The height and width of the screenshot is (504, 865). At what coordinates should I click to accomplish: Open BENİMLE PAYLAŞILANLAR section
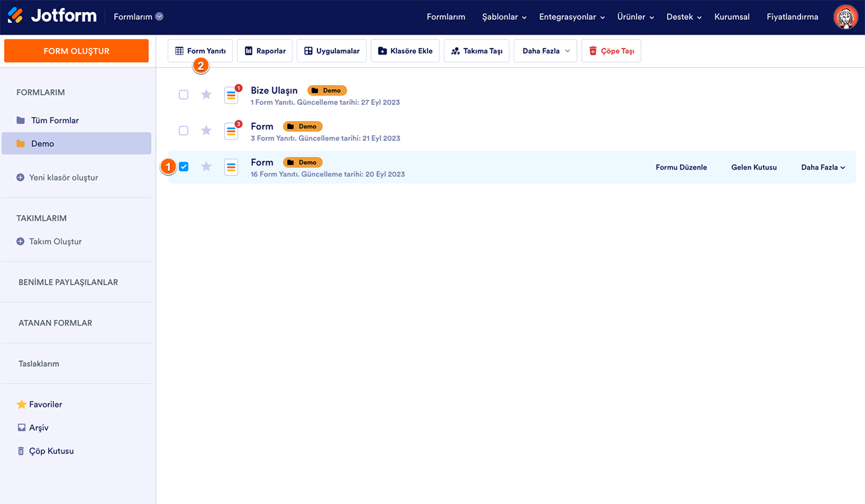69,282
